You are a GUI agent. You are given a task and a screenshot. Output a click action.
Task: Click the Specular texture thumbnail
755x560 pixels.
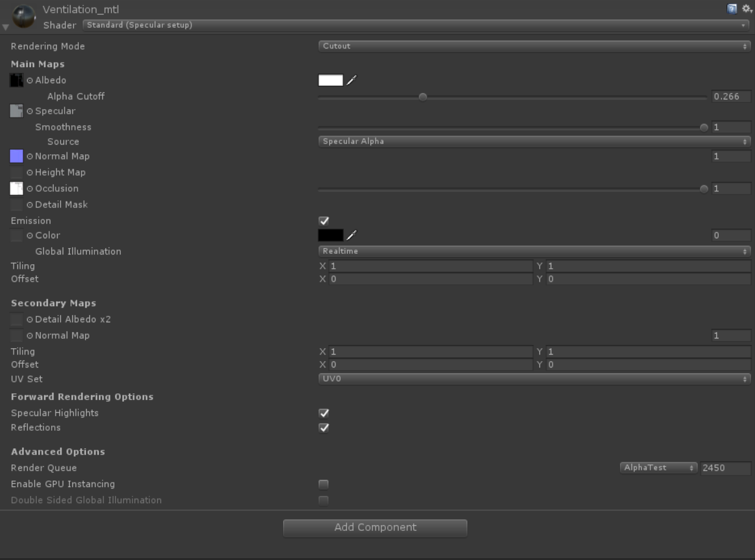[x=16, y=110]
